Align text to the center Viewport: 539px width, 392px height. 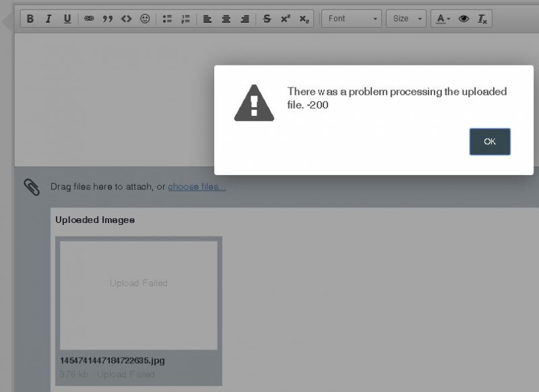pos(226,19)
